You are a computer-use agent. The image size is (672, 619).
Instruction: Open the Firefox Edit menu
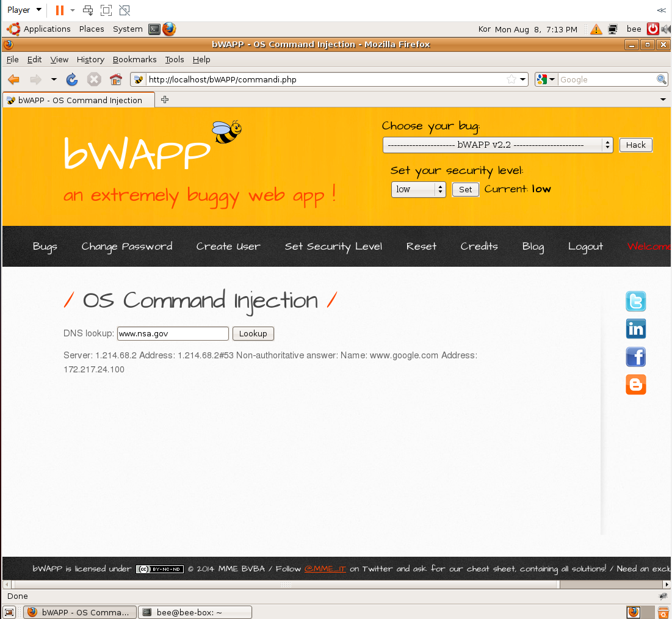34,59
